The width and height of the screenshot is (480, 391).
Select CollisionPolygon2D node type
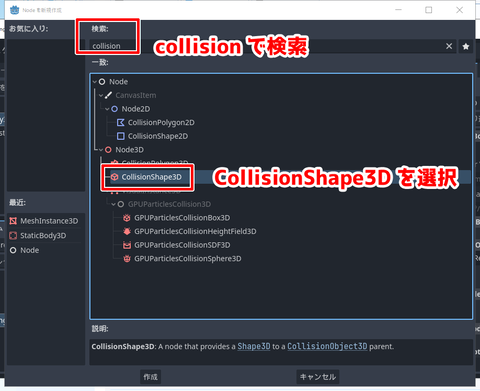coord(161,123)
